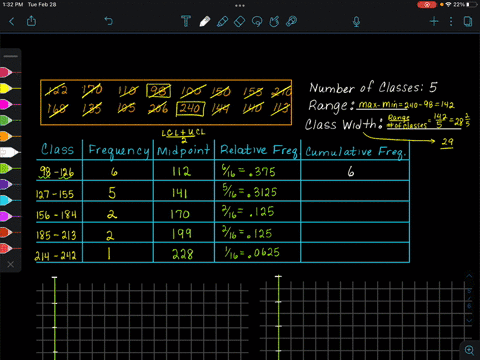Open the plus add-media menu

click(x=434, y=22)
